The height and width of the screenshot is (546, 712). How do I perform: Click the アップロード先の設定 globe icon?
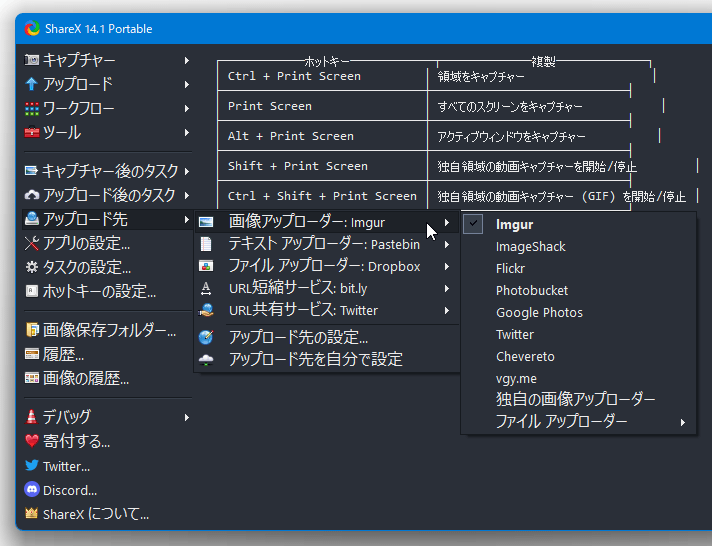click(206, 337)
